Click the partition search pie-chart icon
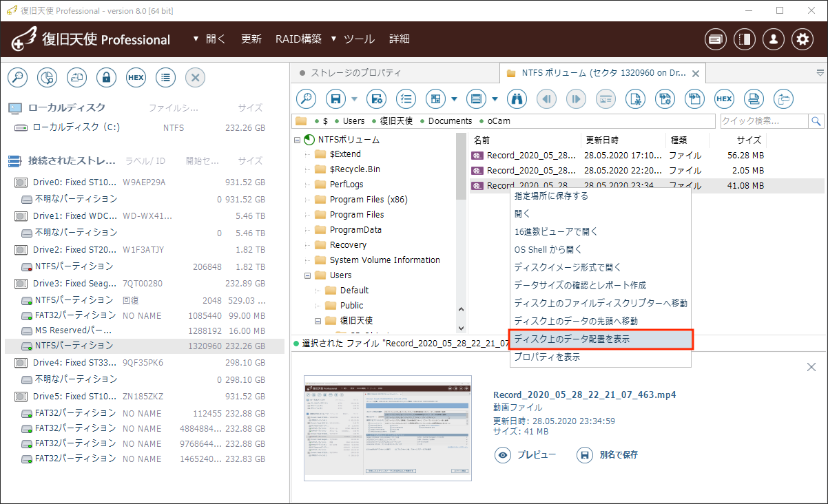 (x=47, y=77)
